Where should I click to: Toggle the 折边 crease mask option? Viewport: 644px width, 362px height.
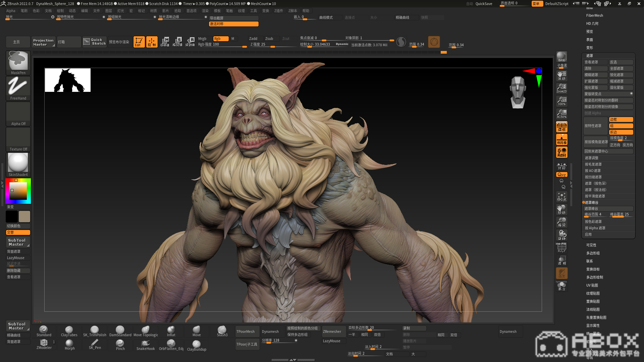pos(621,132)
